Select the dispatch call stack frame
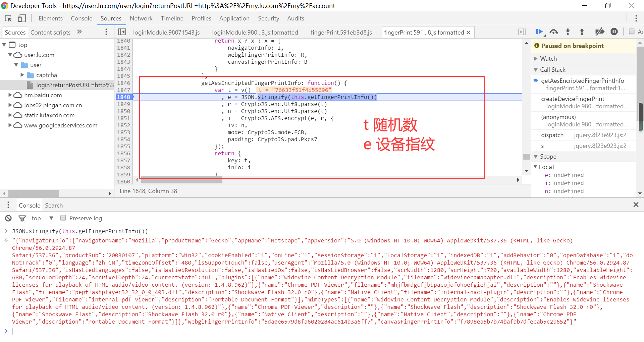Viewport: 644px width, 342px height. (584, 135)
